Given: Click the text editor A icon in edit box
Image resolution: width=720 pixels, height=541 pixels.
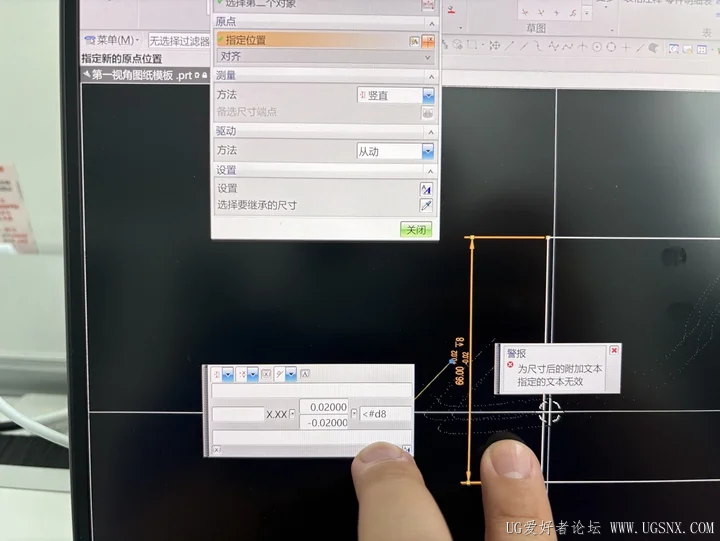Looking at the screenshot, I should click(x=305, y=374).
